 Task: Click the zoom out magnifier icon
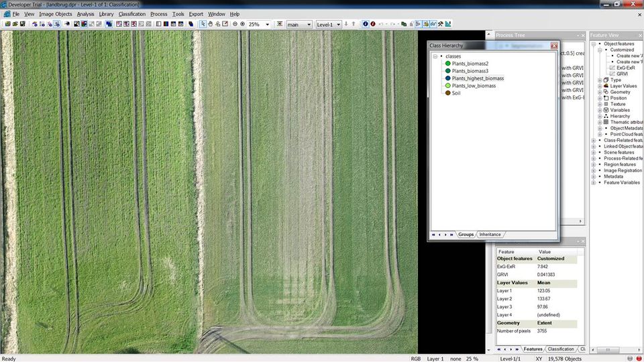click(235, 24)
